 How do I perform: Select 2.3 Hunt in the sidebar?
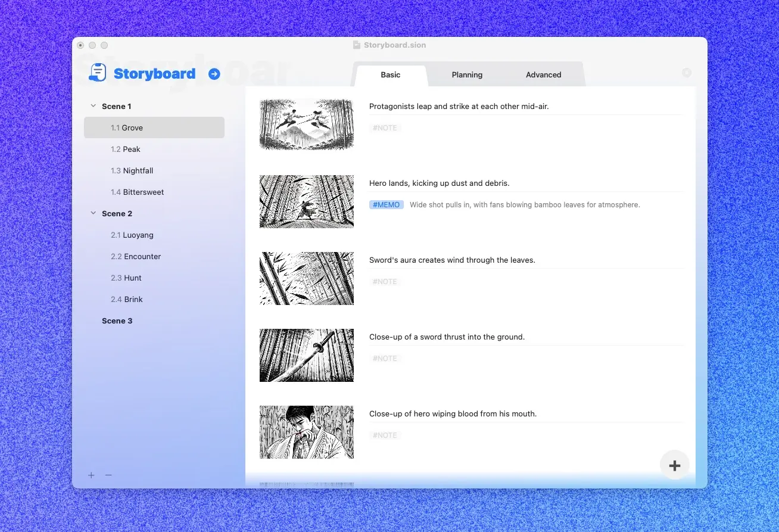(x=126, y=278)
